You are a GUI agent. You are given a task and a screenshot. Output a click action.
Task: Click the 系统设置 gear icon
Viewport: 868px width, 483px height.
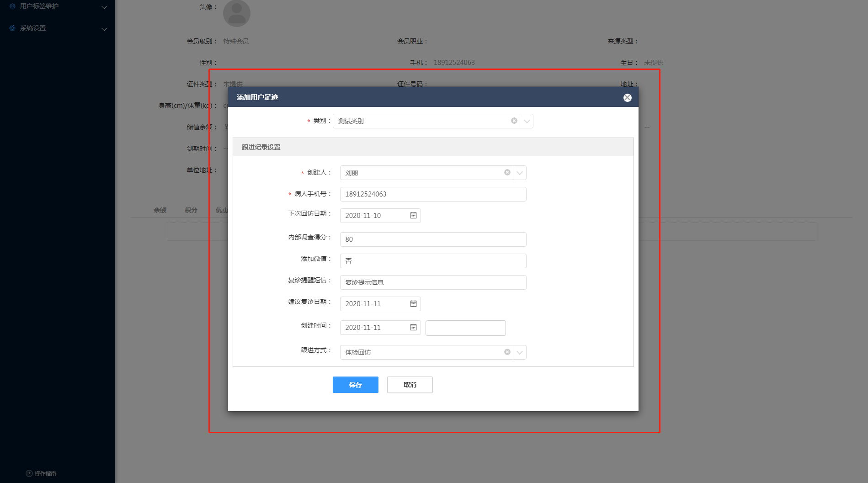tap(12, 28)
